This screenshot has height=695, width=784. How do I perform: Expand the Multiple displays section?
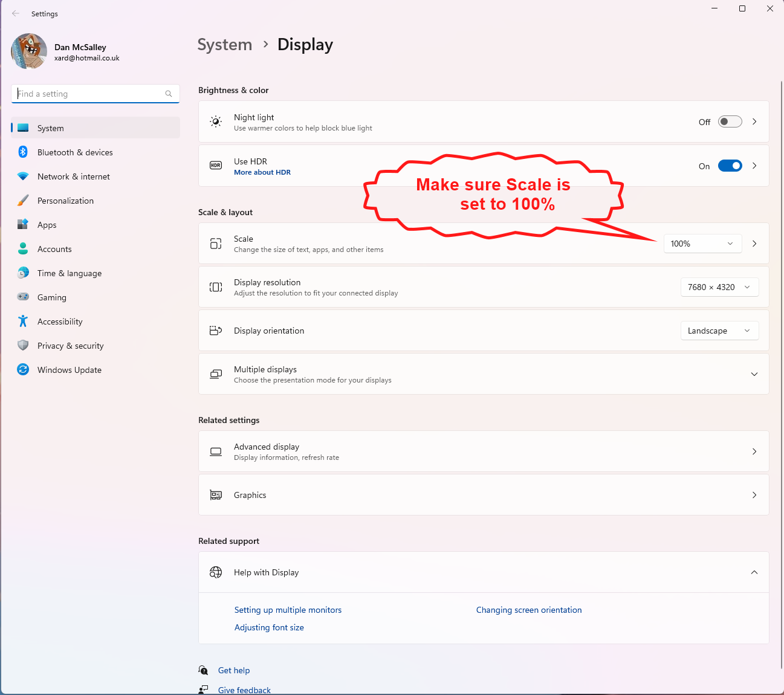[754, 374]
